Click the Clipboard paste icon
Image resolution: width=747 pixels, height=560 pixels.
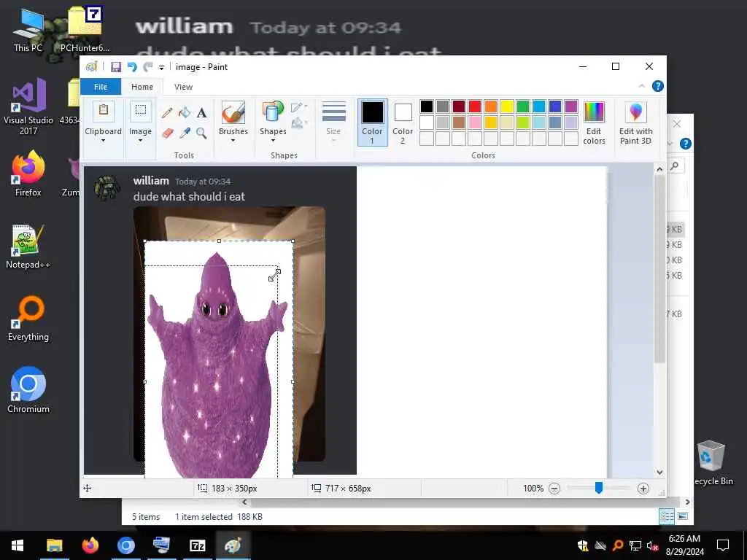coord(104,112)
